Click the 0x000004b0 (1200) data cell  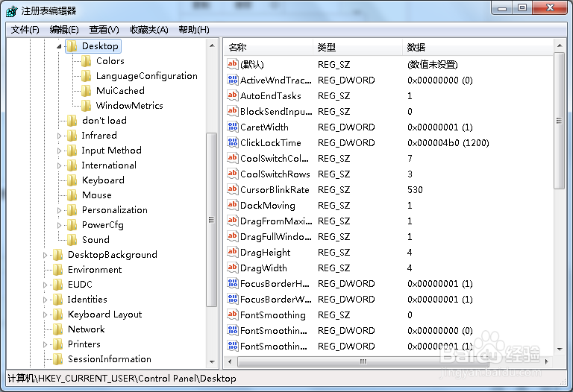[x=448, y=142]
